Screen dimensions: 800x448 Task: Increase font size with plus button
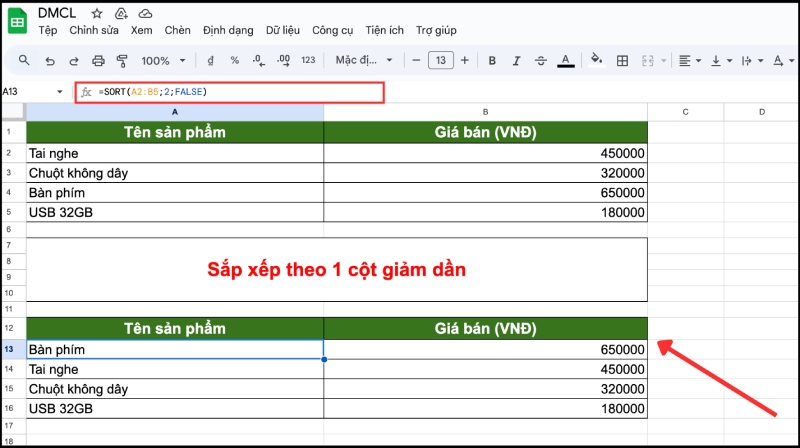click(x=465, y=60)
